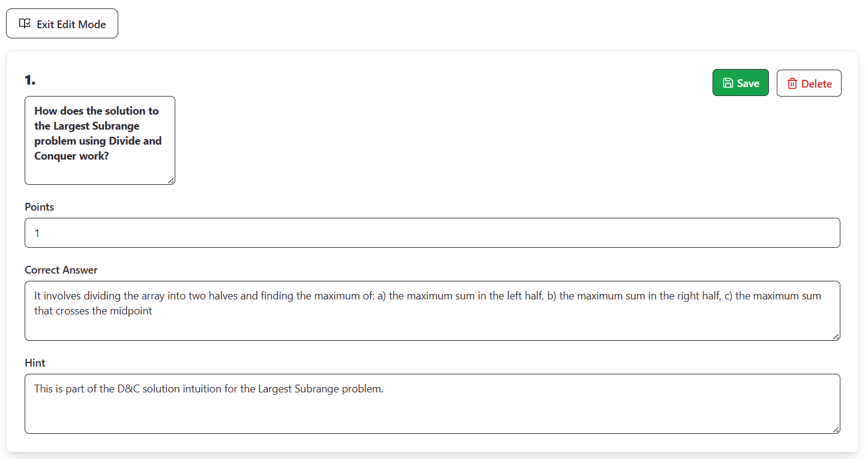Exit Edit Mode via its text label
The width and height of the screenshot is (868, 459).
click(x=71, y=25)
